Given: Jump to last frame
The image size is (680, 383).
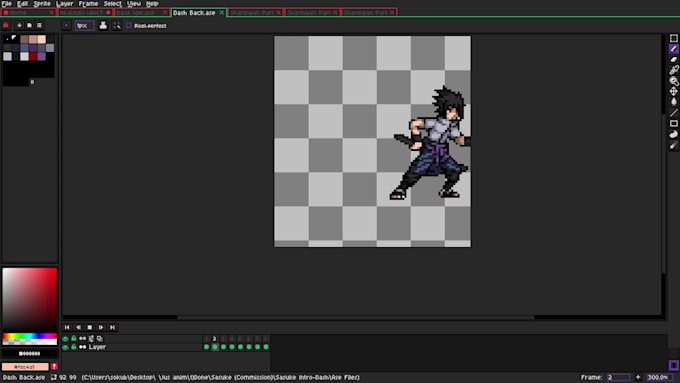Looking at the screenshot, I should pos(112,327).
